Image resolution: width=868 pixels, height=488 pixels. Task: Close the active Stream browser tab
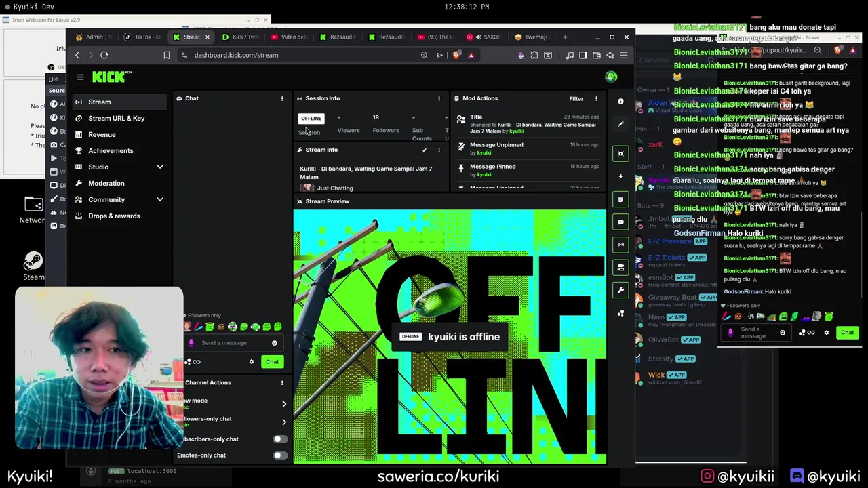point(207,37)
